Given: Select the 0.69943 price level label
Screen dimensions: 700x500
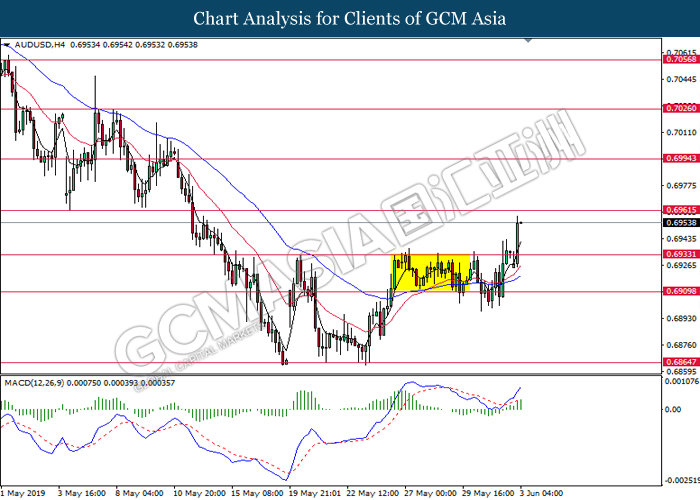Looking at the screenshot, I should (x=681, y=158).
